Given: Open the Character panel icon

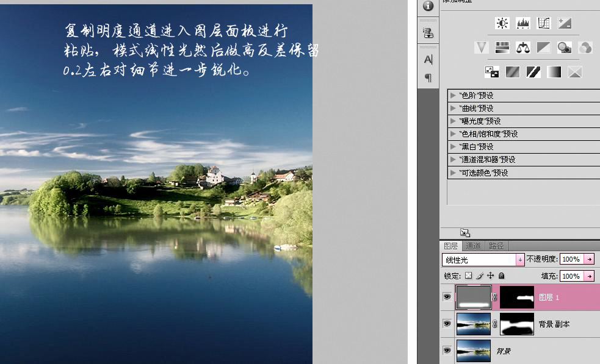Looking at the screenshot, I should (428, 59).
